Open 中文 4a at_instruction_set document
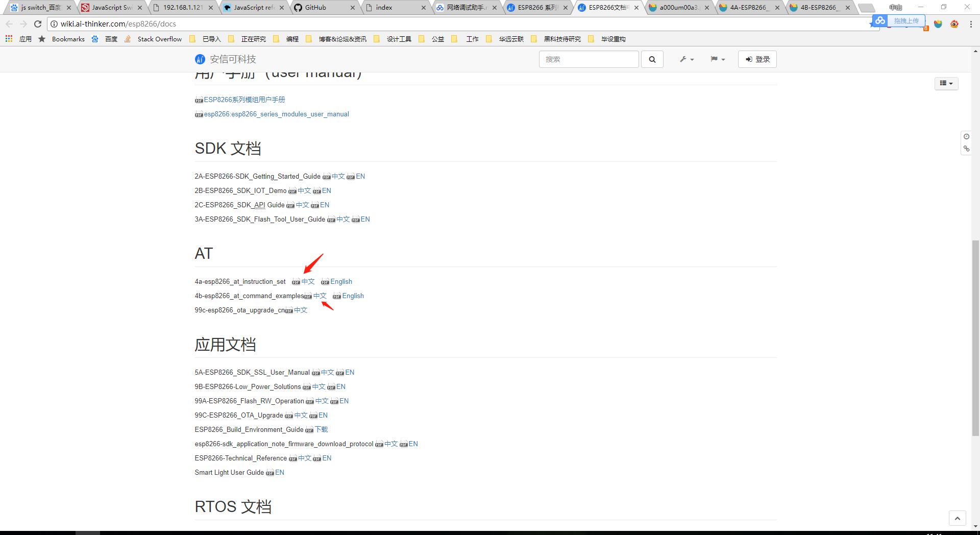Screen dimensions: 980x535 [308, 281]
